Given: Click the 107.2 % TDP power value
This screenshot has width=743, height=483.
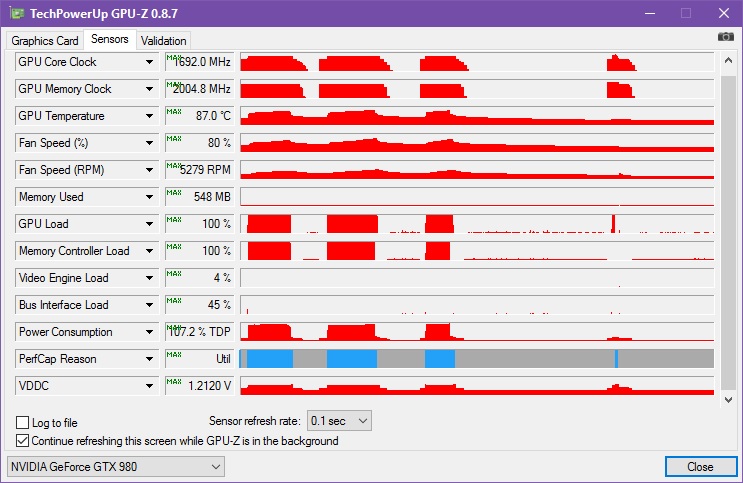Looking at the screenshot, I should pos(200,332).
